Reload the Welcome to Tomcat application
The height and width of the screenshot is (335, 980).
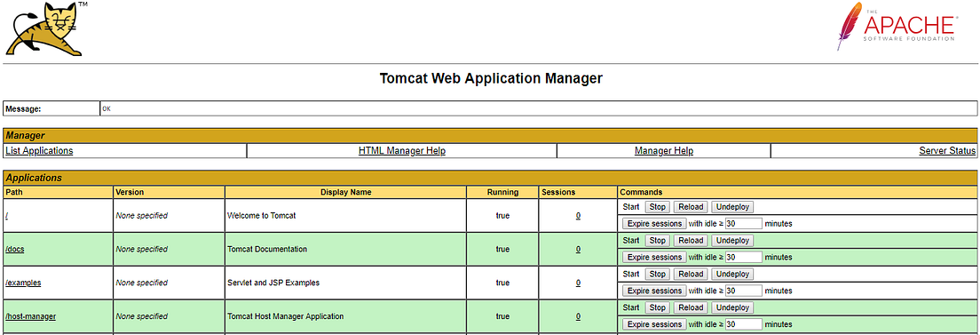691,207
